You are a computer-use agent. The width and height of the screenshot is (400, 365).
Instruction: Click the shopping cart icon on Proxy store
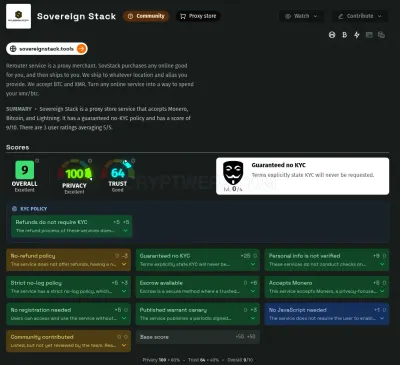183,16
